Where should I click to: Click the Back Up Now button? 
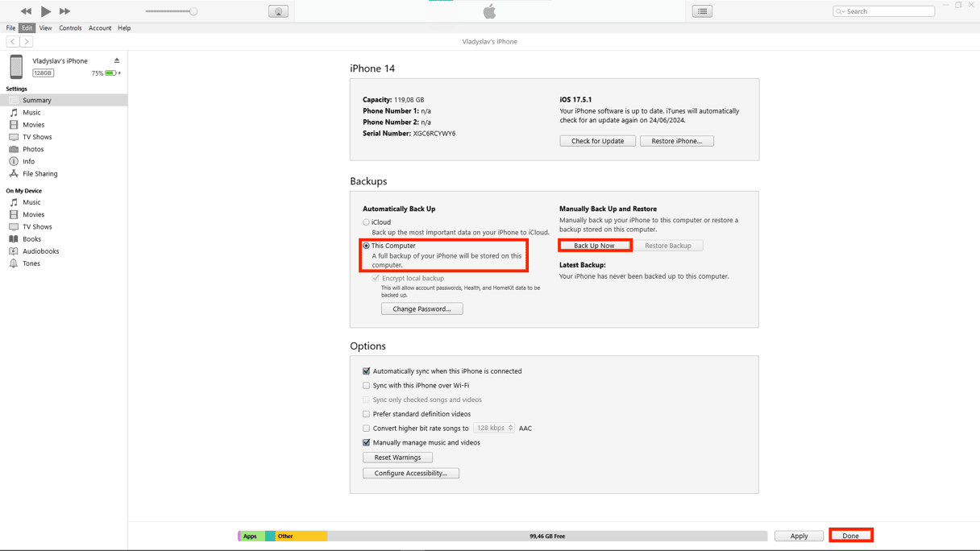click(594, 246)
